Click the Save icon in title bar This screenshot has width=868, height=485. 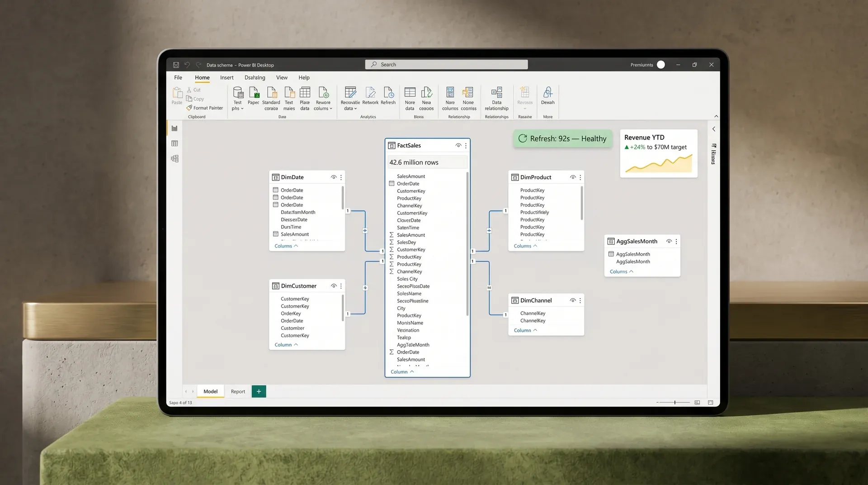tap(176, 65)
